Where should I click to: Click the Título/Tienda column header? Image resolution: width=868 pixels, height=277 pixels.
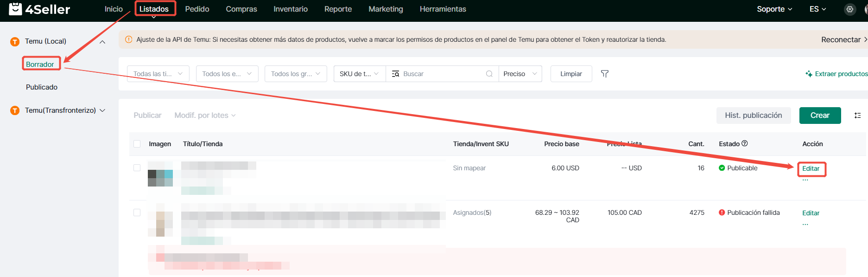click(203, 144)
